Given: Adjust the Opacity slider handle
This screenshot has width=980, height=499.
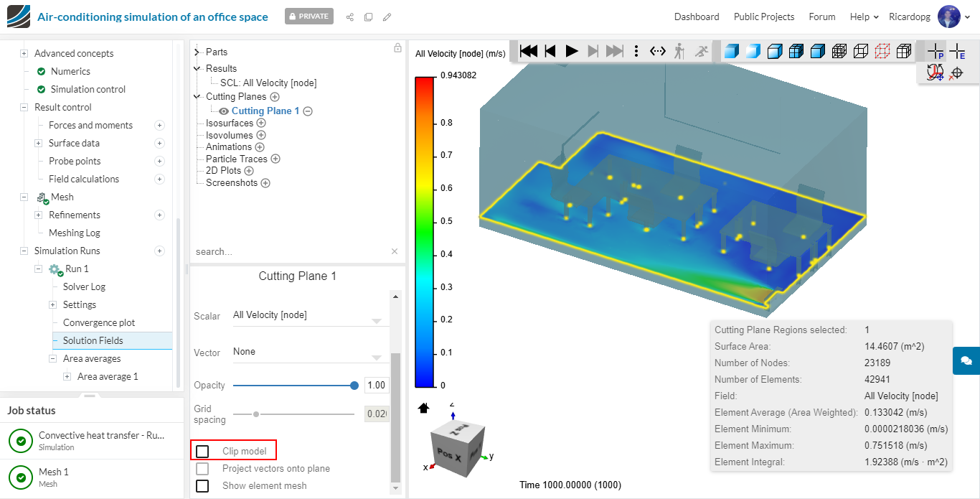Looking at the screenshot, I should click(354, 386).
